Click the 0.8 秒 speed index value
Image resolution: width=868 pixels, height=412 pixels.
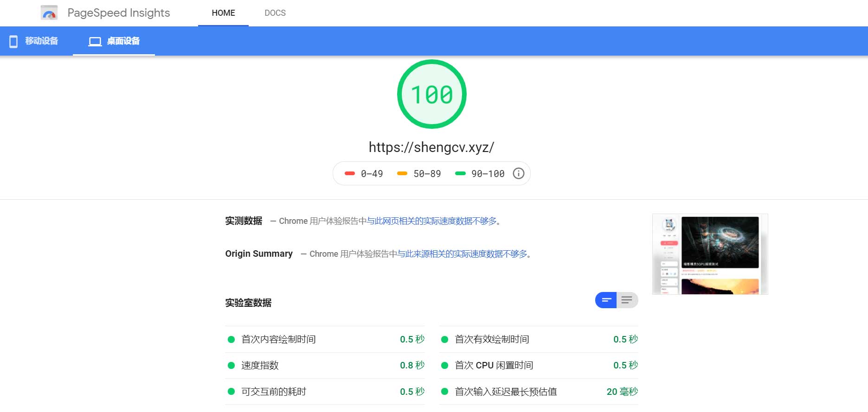412,365
